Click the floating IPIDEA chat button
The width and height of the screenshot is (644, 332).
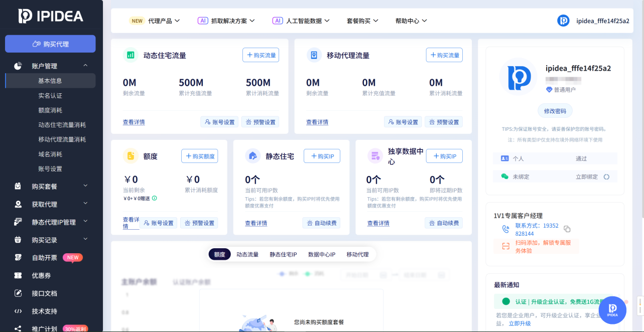pyautogui.click(x=612, y=310)
